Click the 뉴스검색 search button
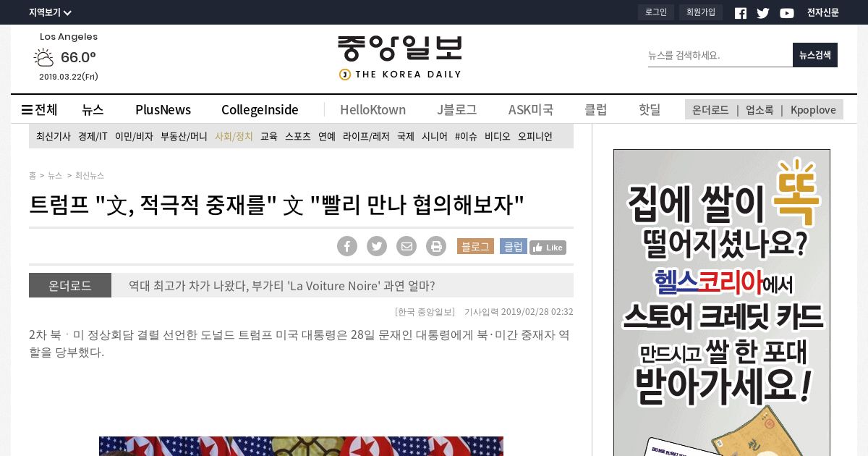Image resolution: width=868 pixels, height=456 pixels. (x=815, y=55)
